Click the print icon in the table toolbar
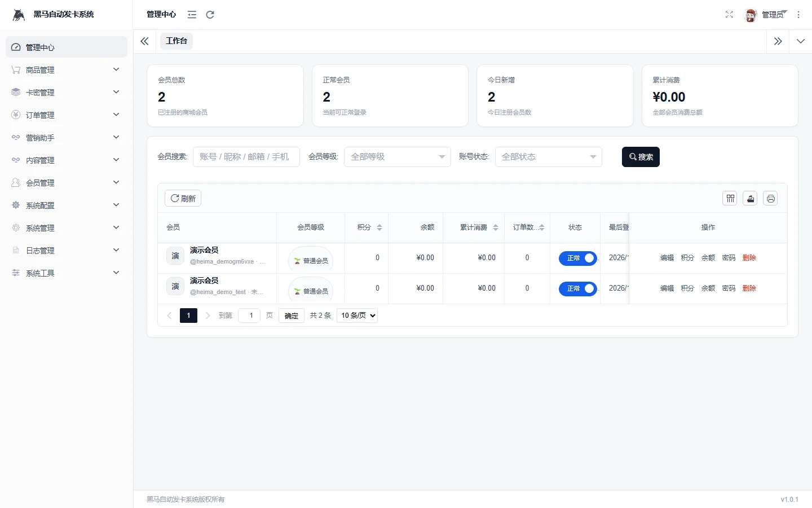This screenshot has width=812, height=508. (771, 198)
